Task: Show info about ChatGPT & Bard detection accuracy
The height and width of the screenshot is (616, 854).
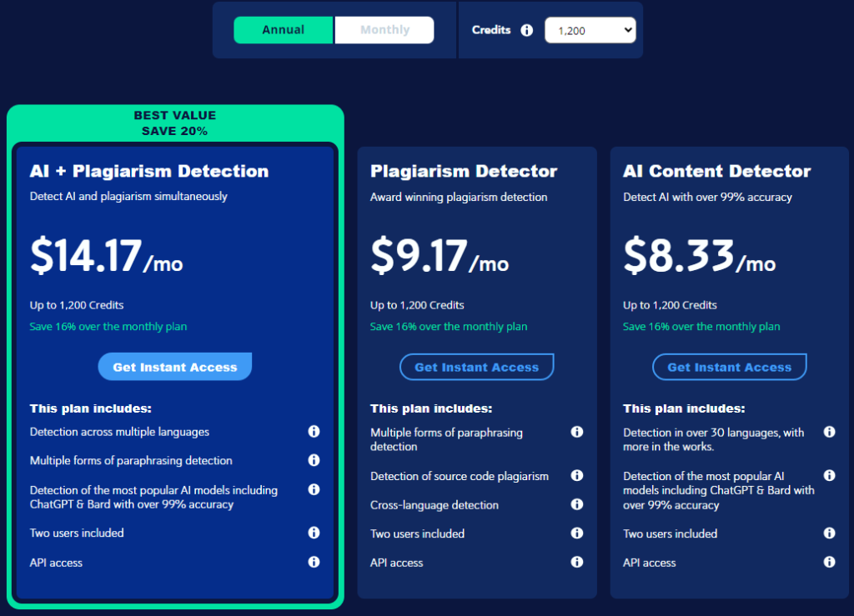Action: click(x=314, y=490)
